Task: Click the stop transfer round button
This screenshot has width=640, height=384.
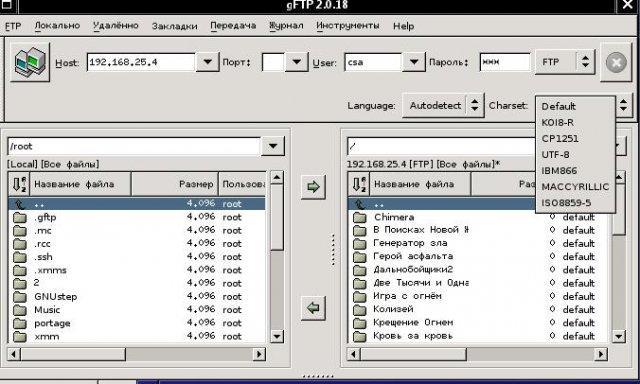Action: tap(616, 63)
